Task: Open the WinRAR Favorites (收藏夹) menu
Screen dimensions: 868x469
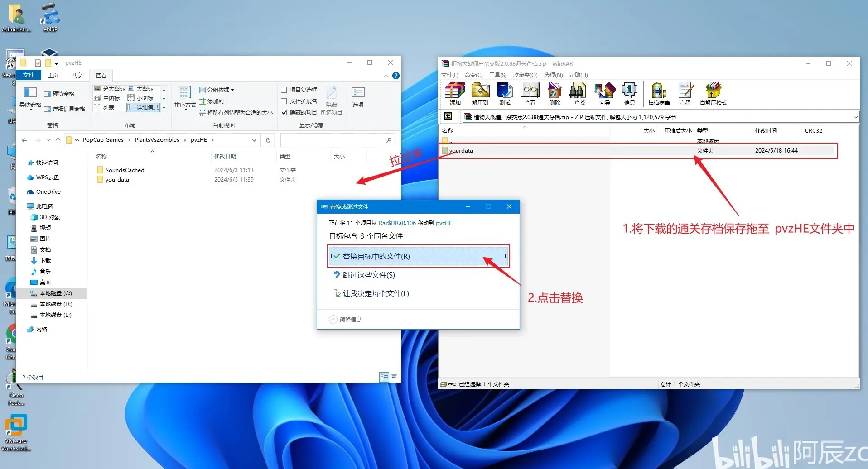Action: tap(525, 75)
